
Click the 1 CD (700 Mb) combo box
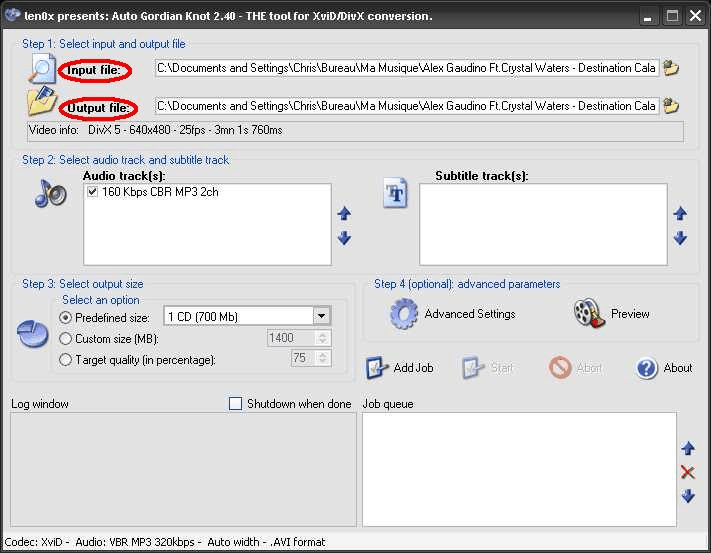(247, 316)
